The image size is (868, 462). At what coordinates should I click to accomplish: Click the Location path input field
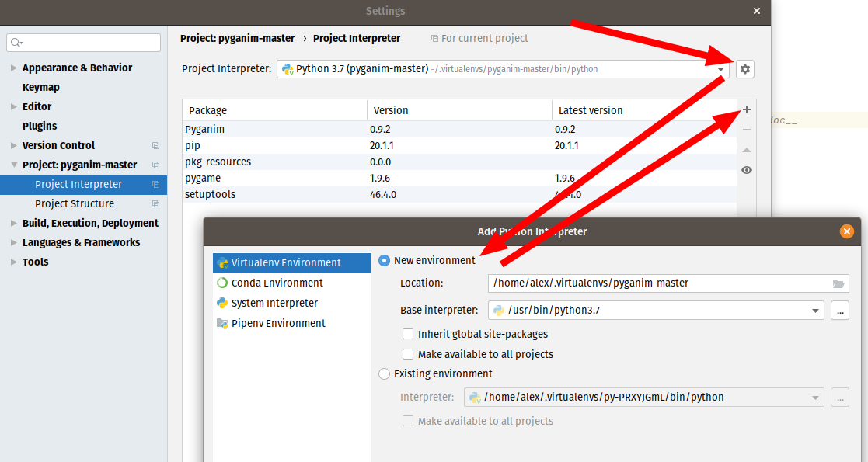click(669, 283)
